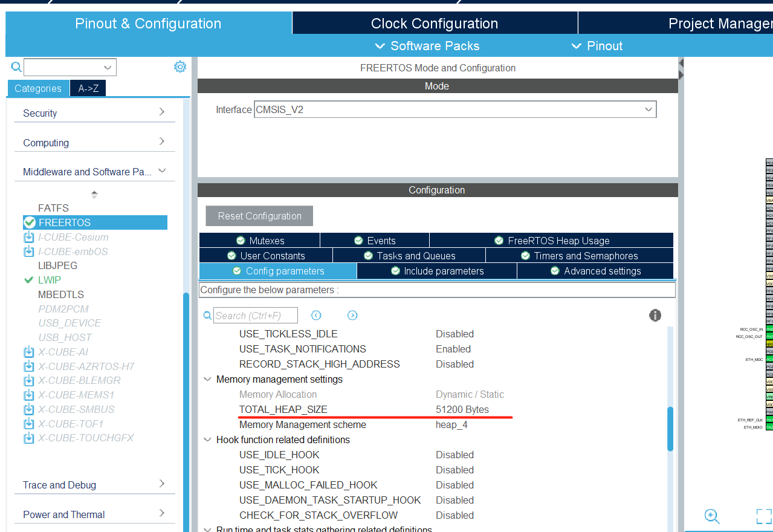Open the Interface CMSIS_V2 dropdown

[648, 109]
